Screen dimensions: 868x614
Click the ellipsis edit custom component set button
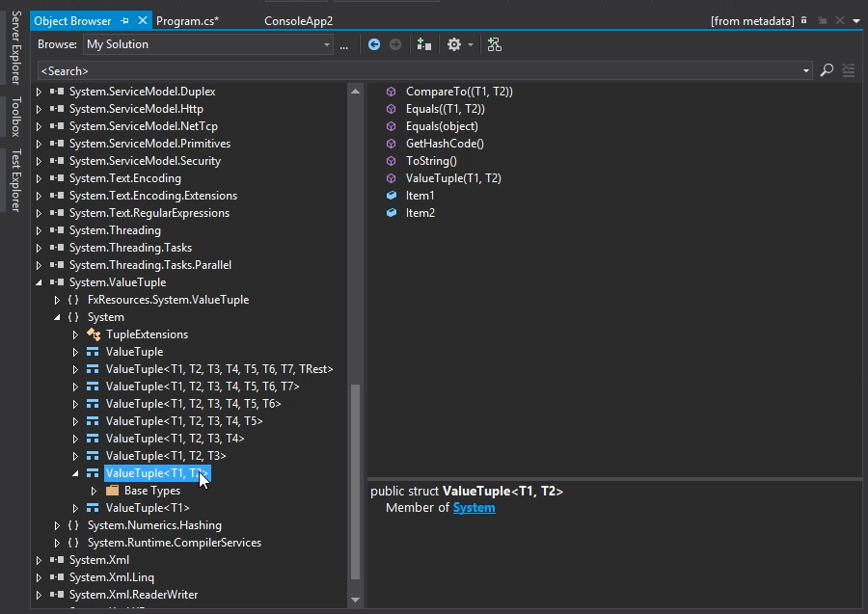pyautogui.click(x=343, y=44)
